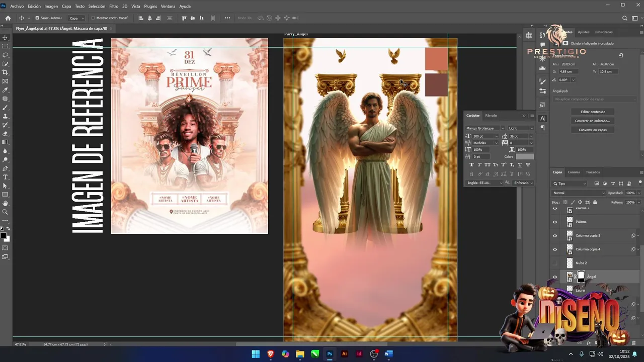Open Adobe Illustrator from the taskbar
This screenshot has height=362, width=644.
click(x=344, y=354)
